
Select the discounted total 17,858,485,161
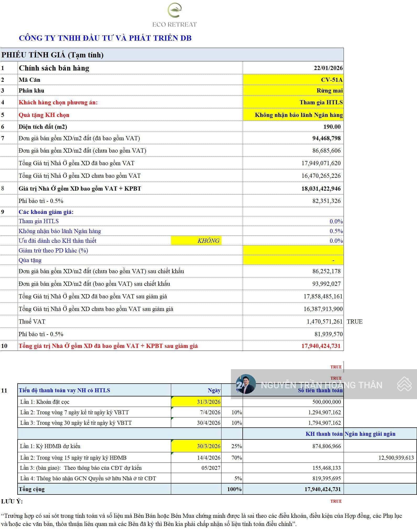coord(323,296)
